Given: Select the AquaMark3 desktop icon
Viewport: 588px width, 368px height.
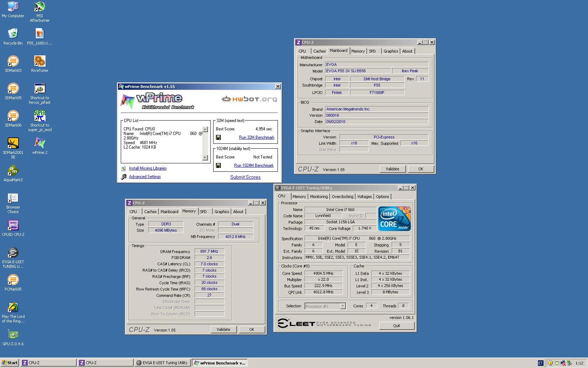Looking at the screenshot, I should pyautogui.click(x=13, y=173).
